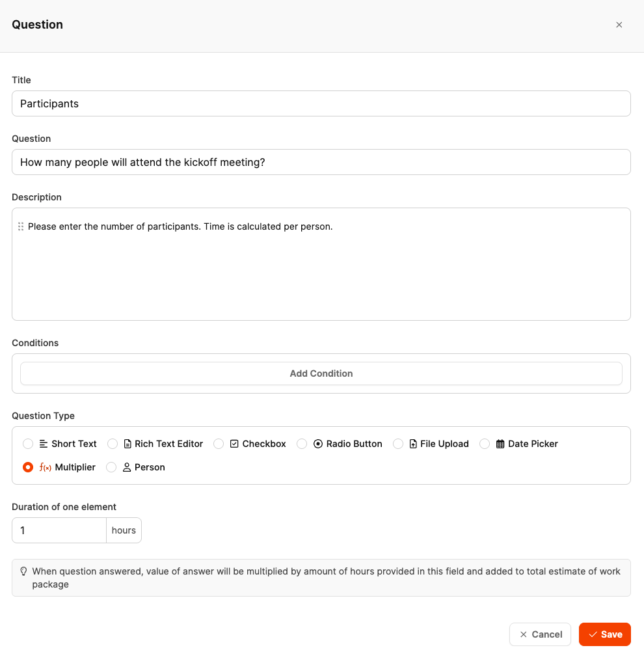Viewport: 644px width, 663px height.
Task: Click the Multiplier function icon
Action: [46, 467]
